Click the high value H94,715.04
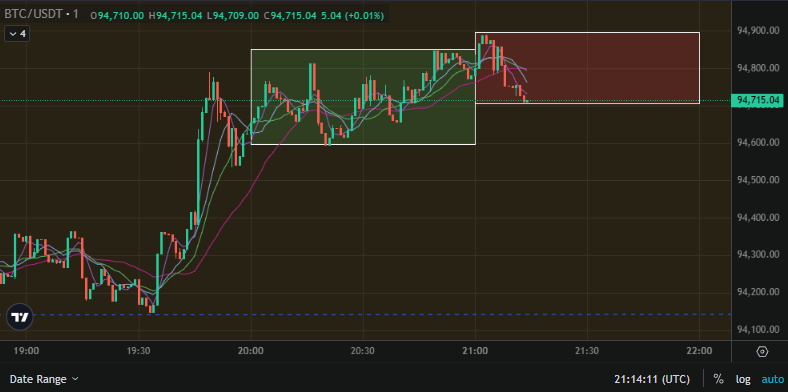The image size is (788, 392). [x=175, y=16]
